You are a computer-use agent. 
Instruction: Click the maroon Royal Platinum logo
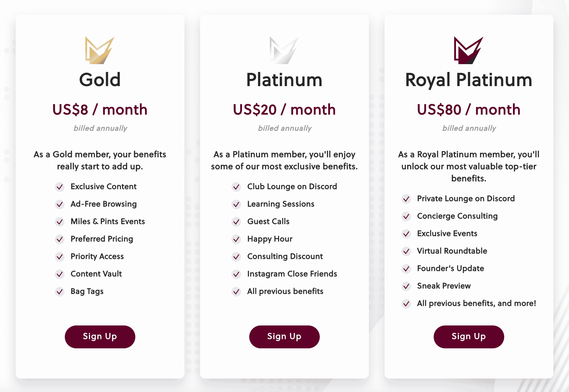[468, 50]
